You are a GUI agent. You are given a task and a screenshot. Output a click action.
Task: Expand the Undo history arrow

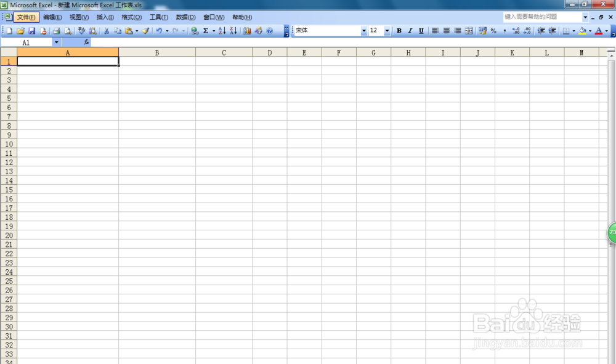[167, 31]
